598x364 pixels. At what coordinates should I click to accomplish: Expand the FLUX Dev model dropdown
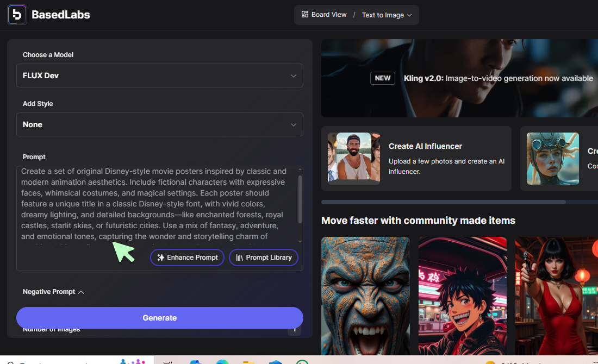click(159, 76)
